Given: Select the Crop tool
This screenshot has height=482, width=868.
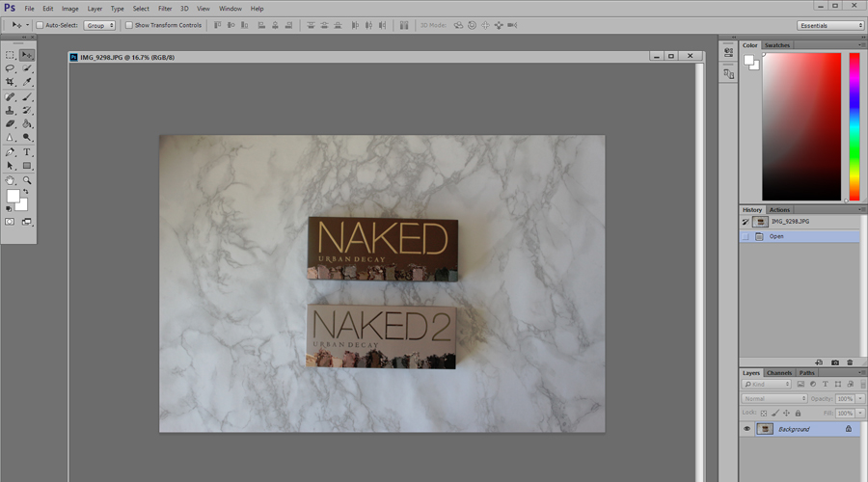Looking at the screenshot, I should [x=11, y=83].
